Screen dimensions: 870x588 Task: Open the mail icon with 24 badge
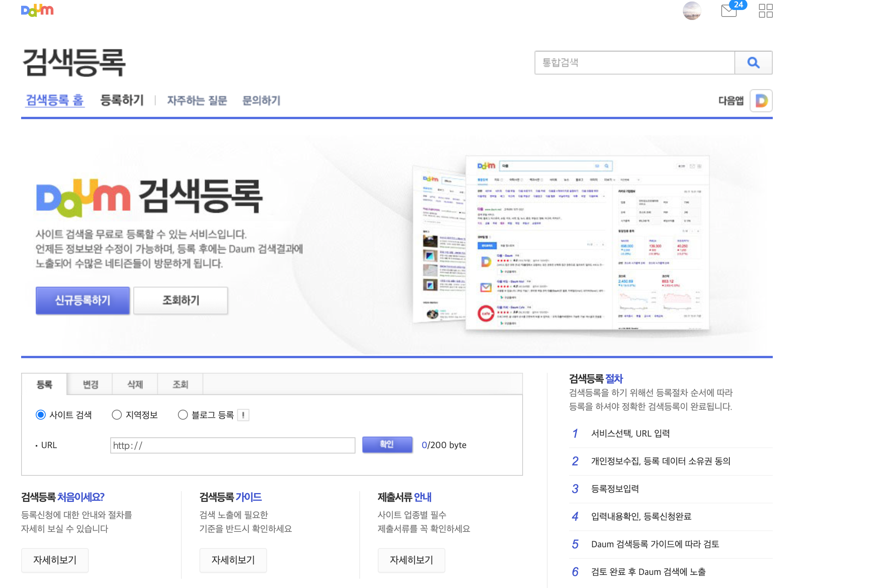729,10
